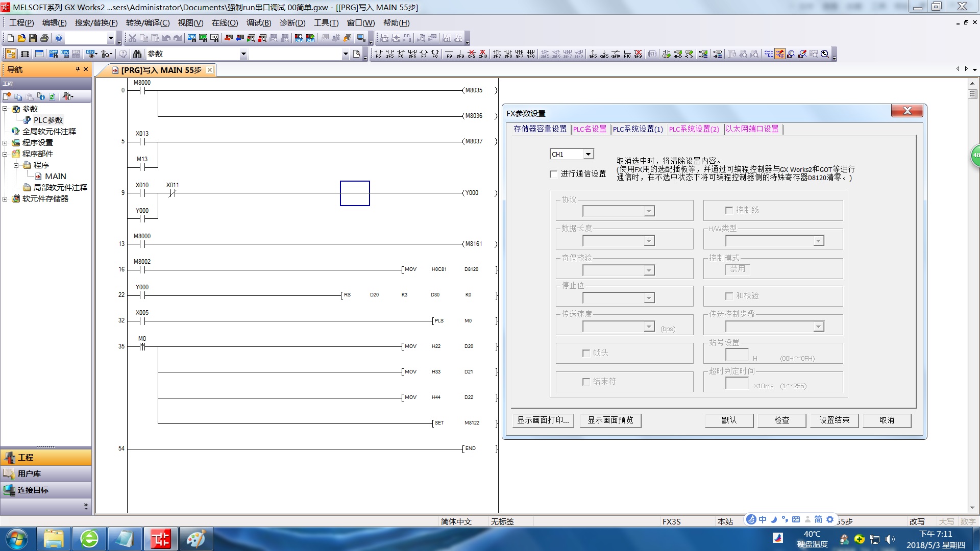The image size is (980, 551).
Task: Insert output coil F7 icon
Action: point(424,54)
